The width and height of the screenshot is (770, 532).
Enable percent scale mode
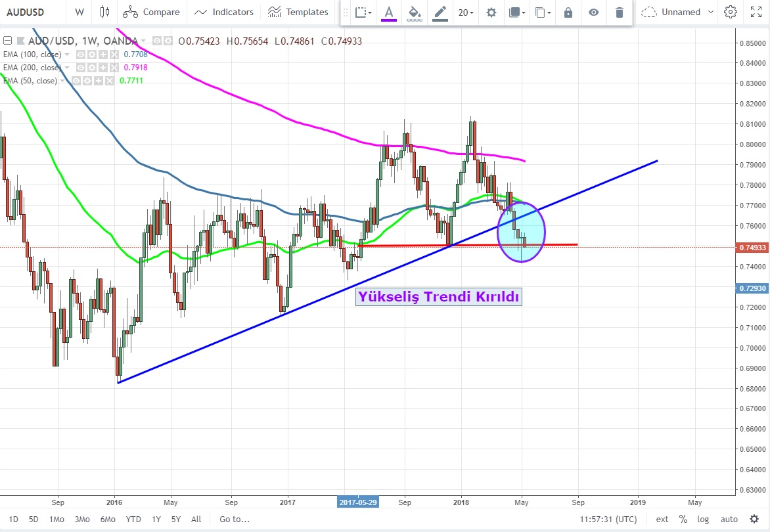click(x=683, y=519)
